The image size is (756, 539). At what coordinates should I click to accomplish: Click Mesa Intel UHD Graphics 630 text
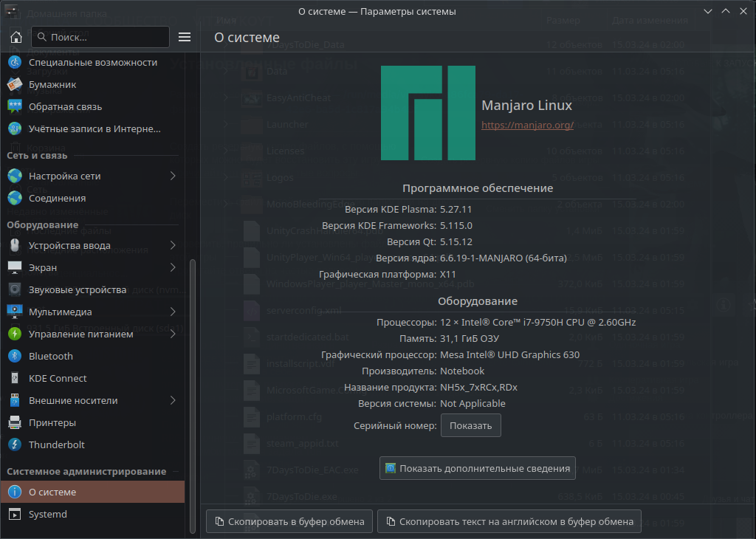click(x=509, y=355)
